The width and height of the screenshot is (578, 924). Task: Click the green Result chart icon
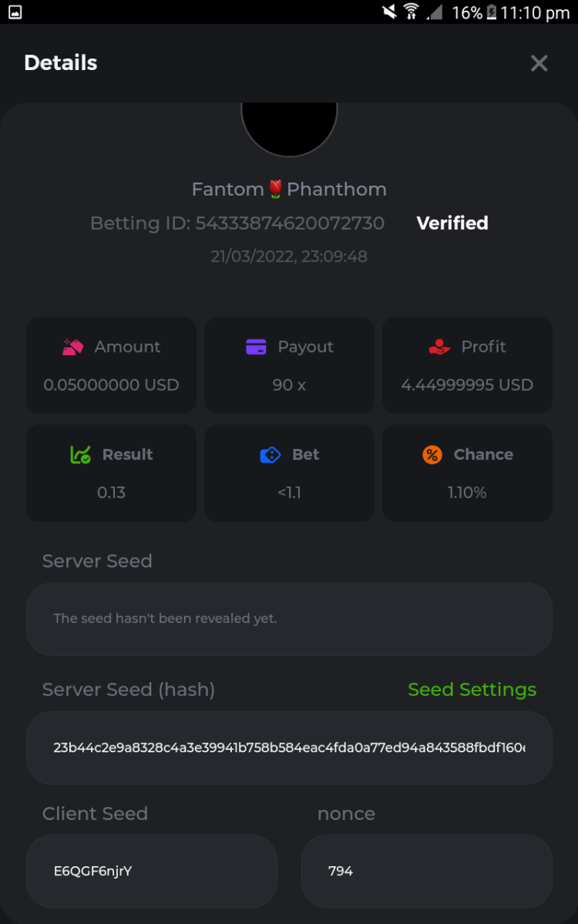80,455
